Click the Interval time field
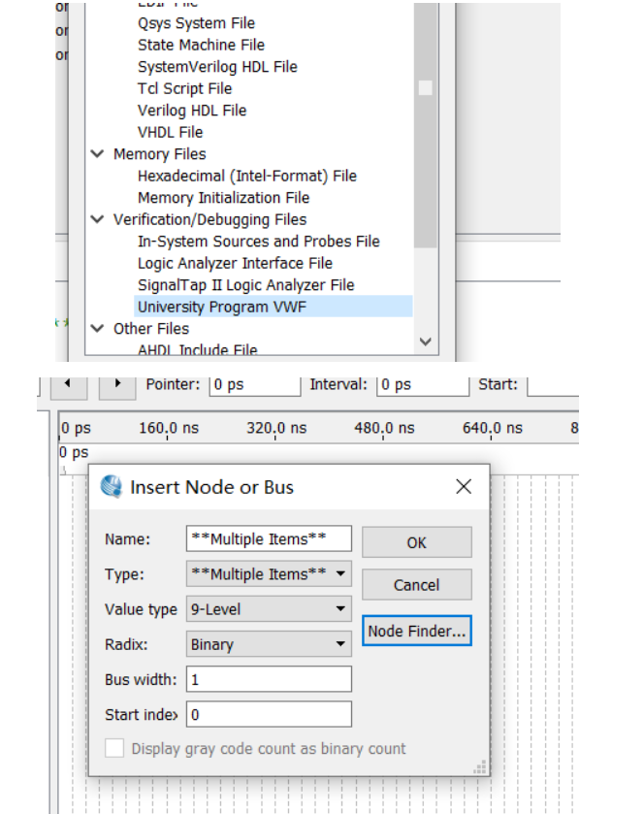The image size is (644, 814). pos(423,385)
